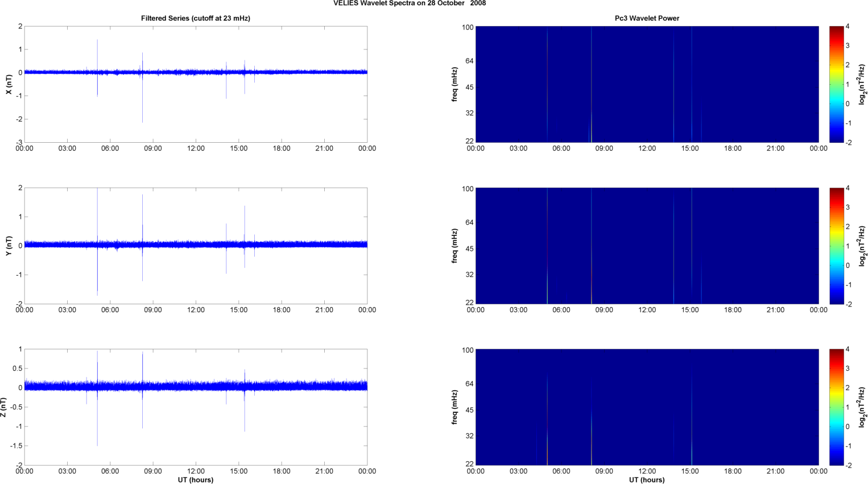This screenshot has width=868, height=484.
Task: Click the cyan streak near 14:00 in top wavelet
Action: coord(674,84)
